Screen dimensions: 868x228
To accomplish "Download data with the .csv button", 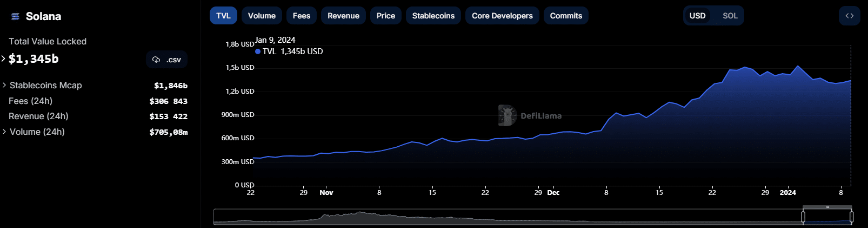I will (166, 60).
